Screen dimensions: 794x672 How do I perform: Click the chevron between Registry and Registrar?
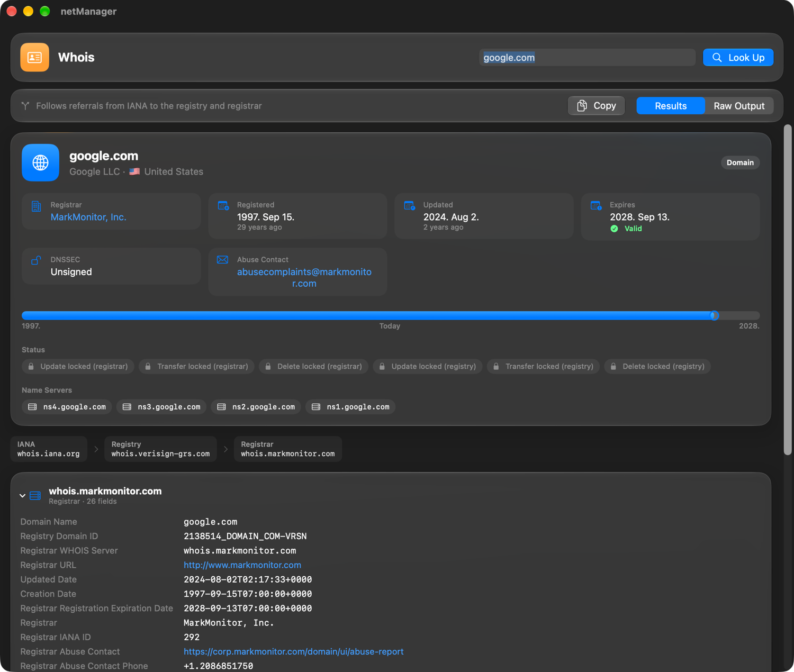(x=225, y=449)
